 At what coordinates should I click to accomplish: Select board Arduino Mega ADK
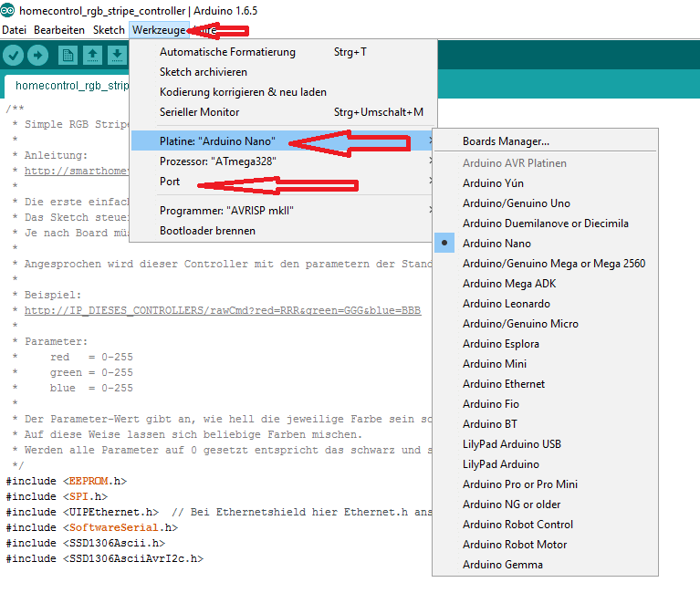pos(545,284)
